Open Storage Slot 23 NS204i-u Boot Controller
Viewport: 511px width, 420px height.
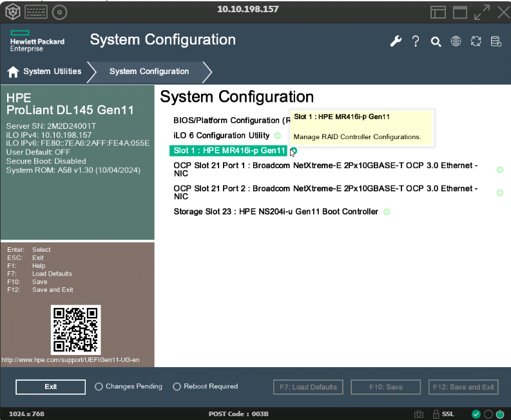coord(276,212)
